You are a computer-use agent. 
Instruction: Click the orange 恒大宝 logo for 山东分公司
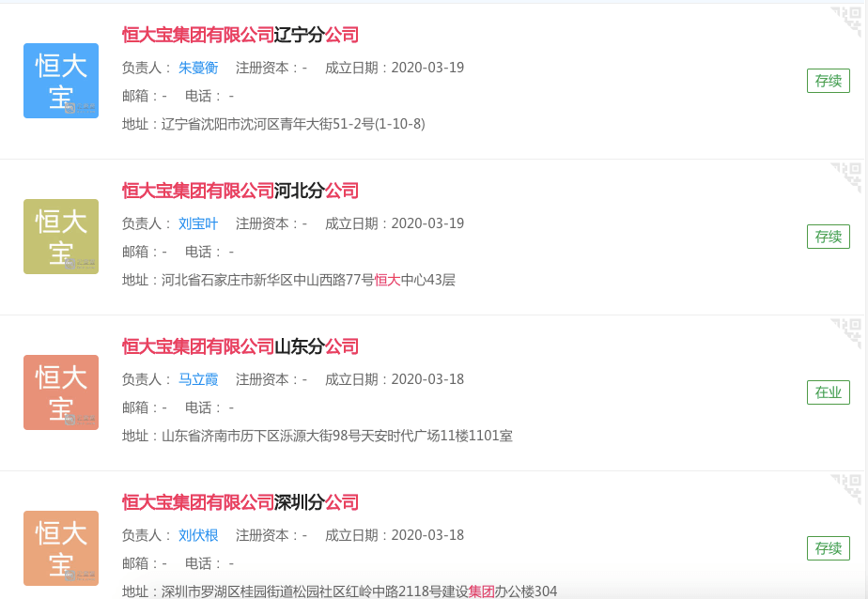coord(60,392)
